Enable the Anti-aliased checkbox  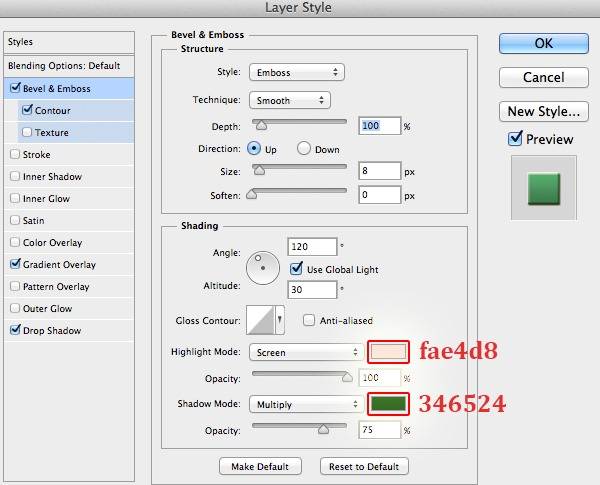[309, 320]
